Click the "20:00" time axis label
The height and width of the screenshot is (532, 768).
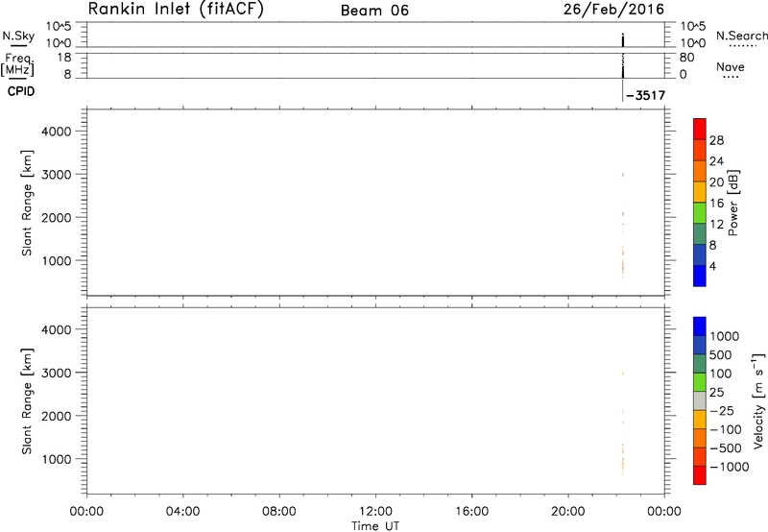click(568, 512)
